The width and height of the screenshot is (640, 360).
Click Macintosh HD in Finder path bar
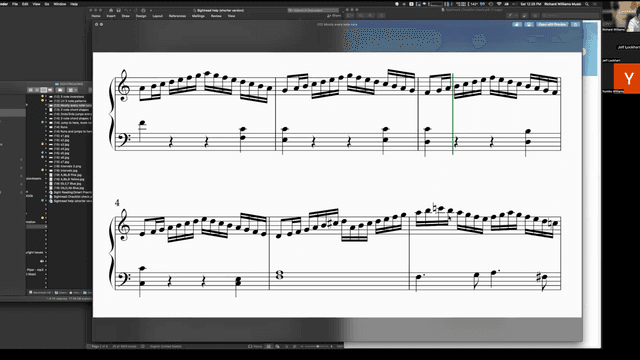(x=40, y=293)
